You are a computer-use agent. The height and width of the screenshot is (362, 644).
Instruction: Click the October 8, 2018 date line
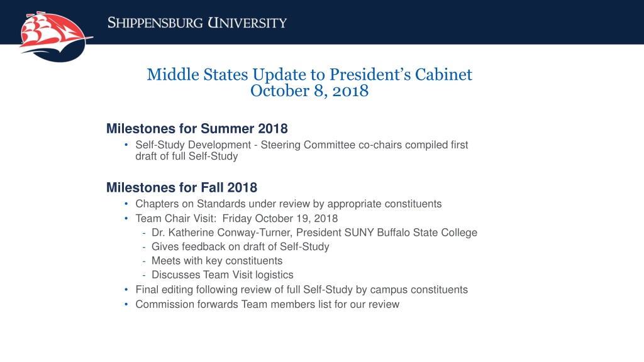(x=309, y=90)
